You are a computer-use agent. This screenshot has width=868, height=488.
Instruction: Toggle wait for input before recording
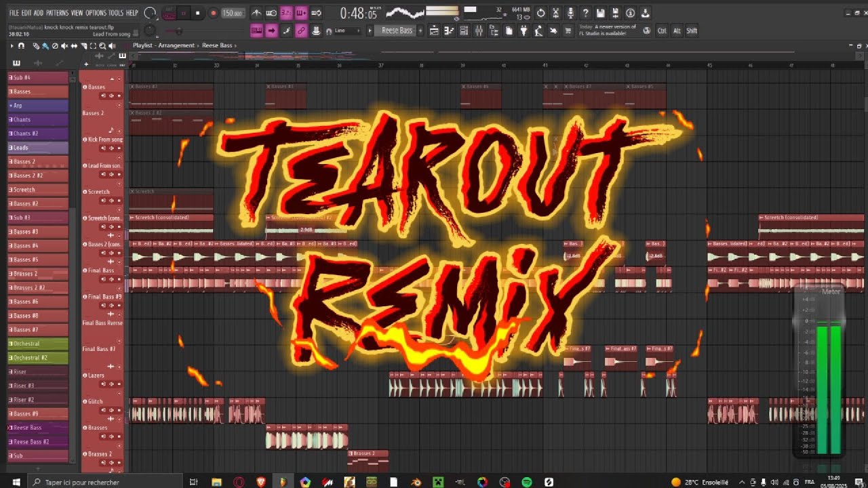tap(271, 13)
